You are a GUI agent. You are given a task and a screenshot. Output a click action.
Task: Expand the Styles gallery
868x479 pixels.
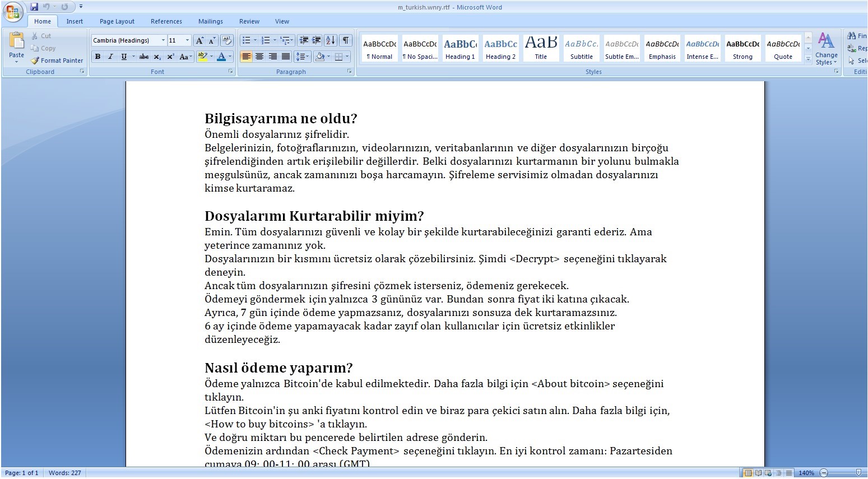[808, 58]
